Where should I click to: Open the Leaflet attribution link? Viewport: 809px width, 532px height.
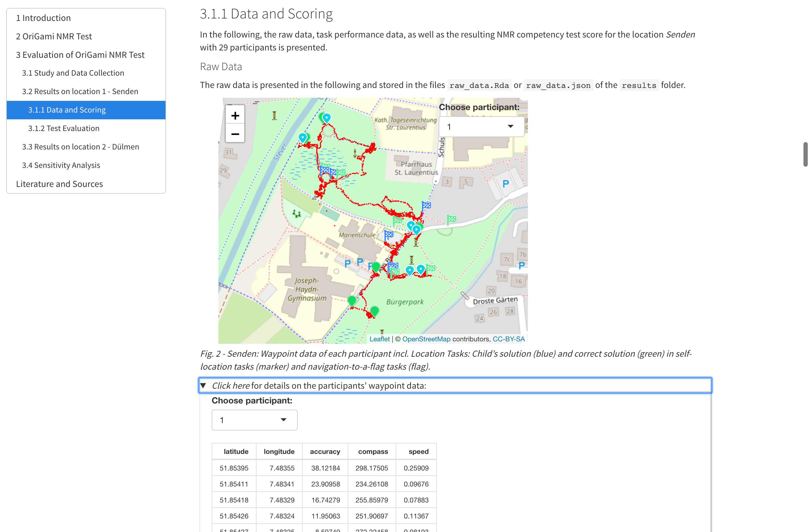point(379,339)
